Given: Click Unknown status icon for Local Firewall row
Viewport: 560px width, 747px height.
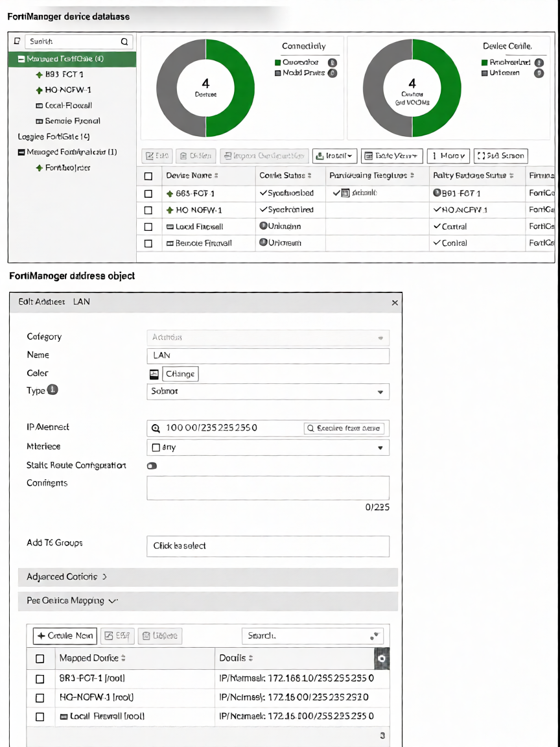Looking at the screenshot, I should click(262, 226).
